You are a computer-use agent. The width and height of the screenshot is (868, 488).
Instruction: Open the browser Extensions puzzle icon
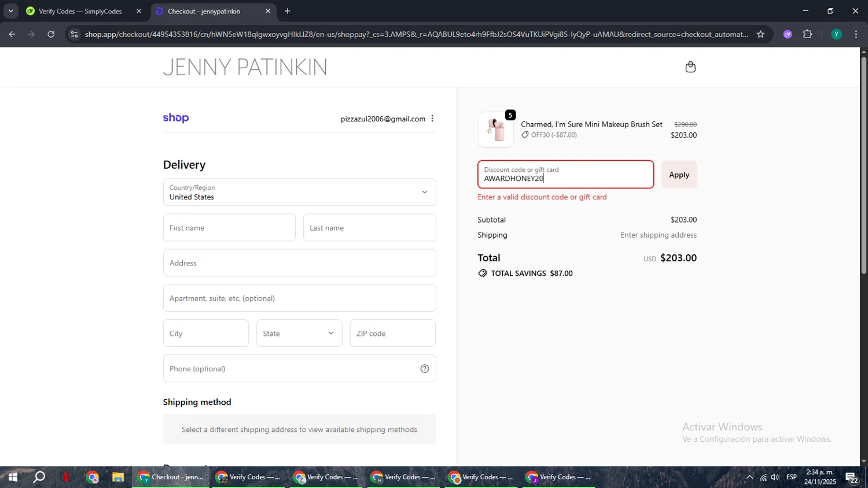coord(808,34)
